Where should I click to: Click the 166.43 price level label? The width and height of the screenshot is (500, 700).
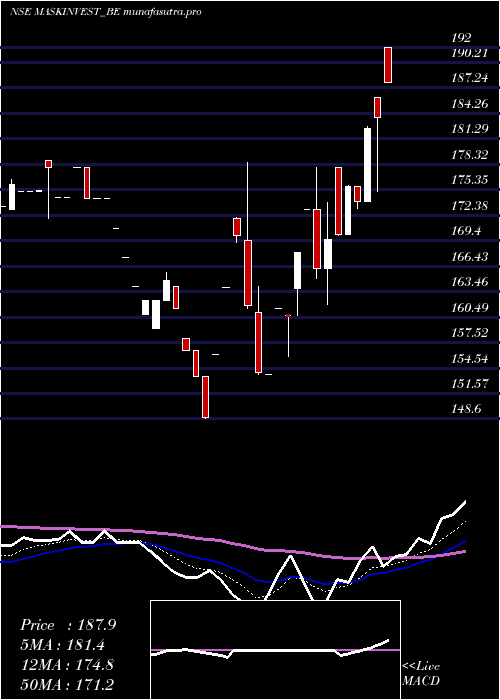[469, 257]
